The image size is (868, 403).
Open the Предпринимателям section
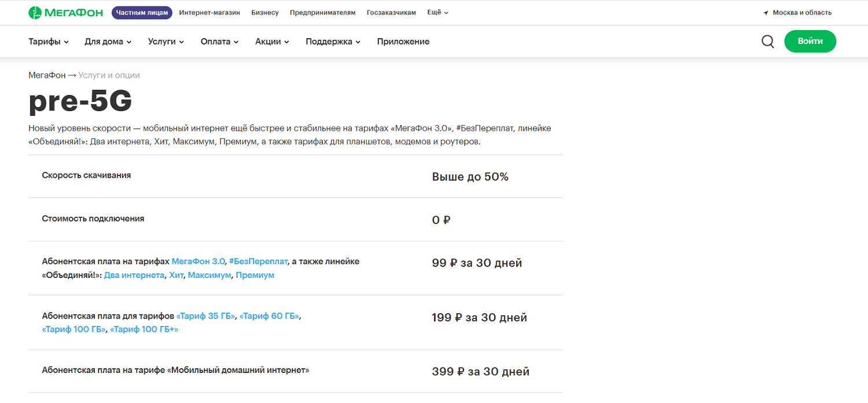tap(323, 12)
